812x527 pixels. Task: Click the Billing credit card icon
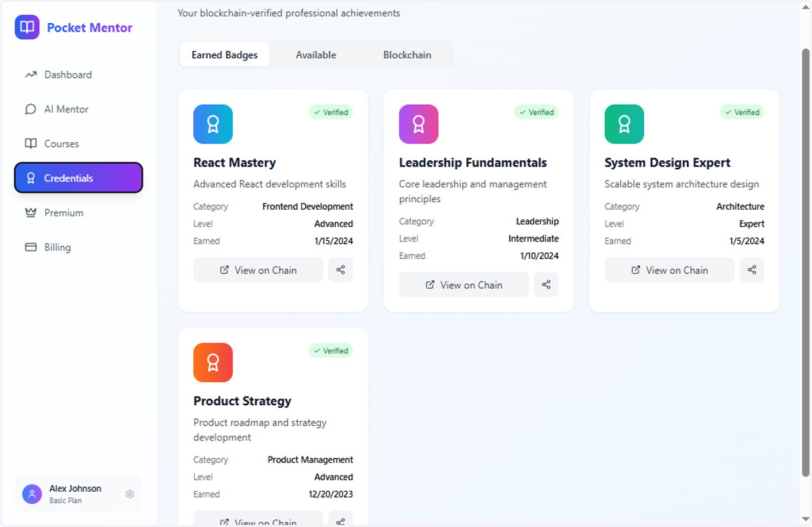(x=30, y=247)
